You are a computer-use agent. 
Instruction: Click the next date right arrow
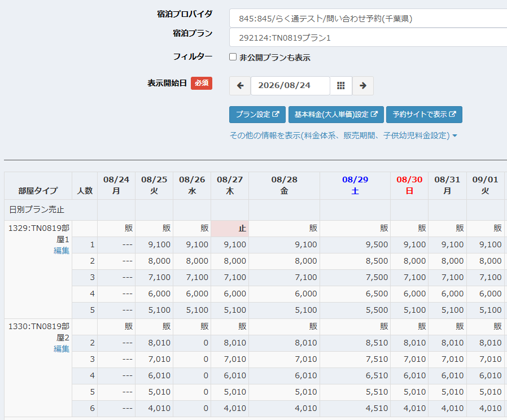(x=363, y=86)
